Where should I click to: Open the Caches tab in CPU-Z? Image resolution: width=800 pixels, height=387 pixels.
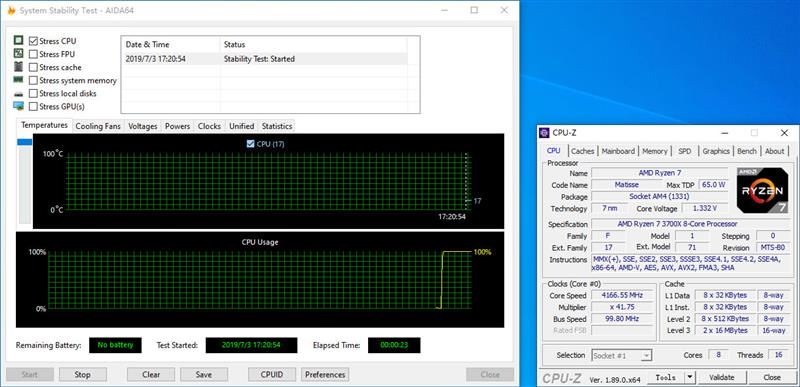point(583,151)
